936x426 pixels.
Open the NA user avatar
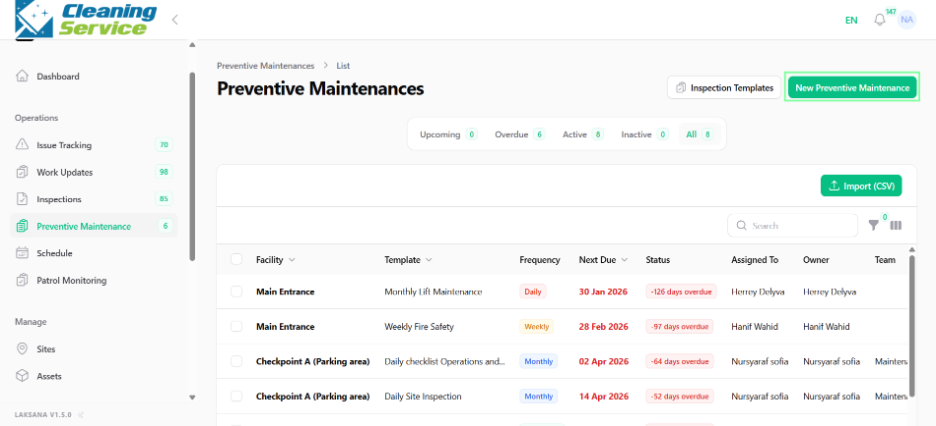[907, 20]
